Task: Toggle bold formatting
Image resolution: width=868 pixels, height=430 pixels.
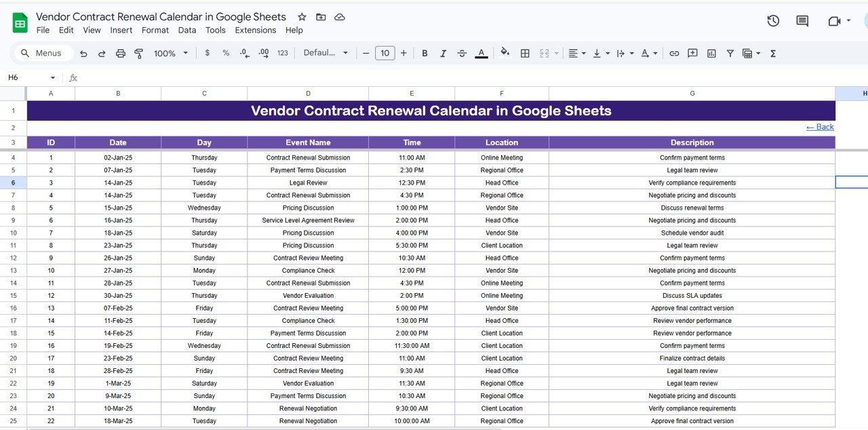Action: tap(425, 53)
